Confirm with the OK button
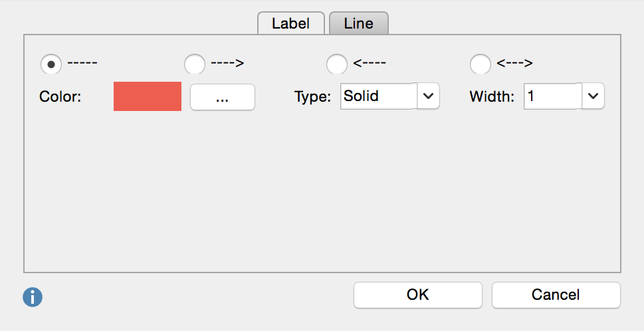The image size is (644, 331). click(x=417, y=294)
